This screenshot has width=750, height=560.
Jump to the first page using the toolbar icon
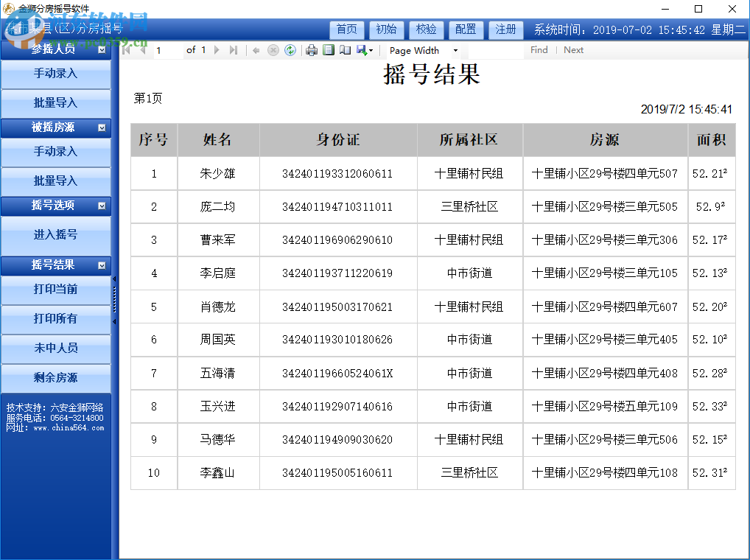click(126, 50)
